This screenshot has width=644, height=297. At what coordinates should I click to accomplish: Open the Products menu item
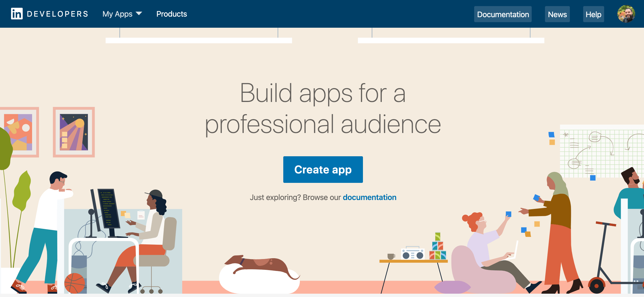pyautogui.click(x=172, y=14)
